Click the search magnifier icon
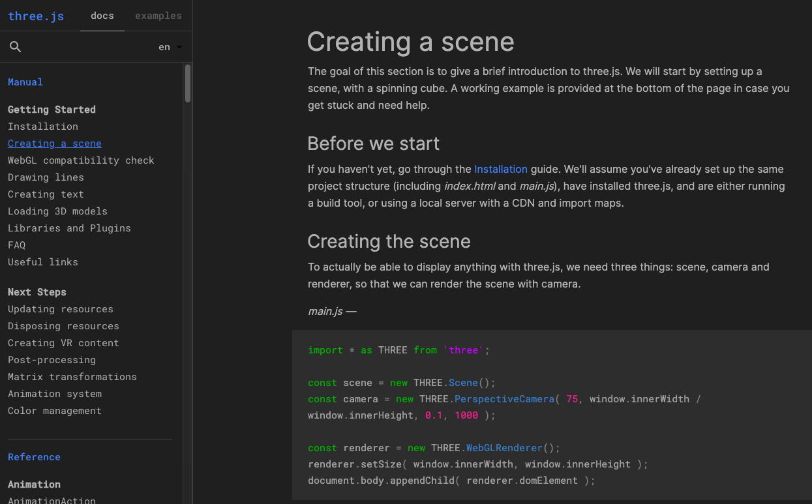The height and width of the screenshot is (504, 812). click(x=15, y=46)
